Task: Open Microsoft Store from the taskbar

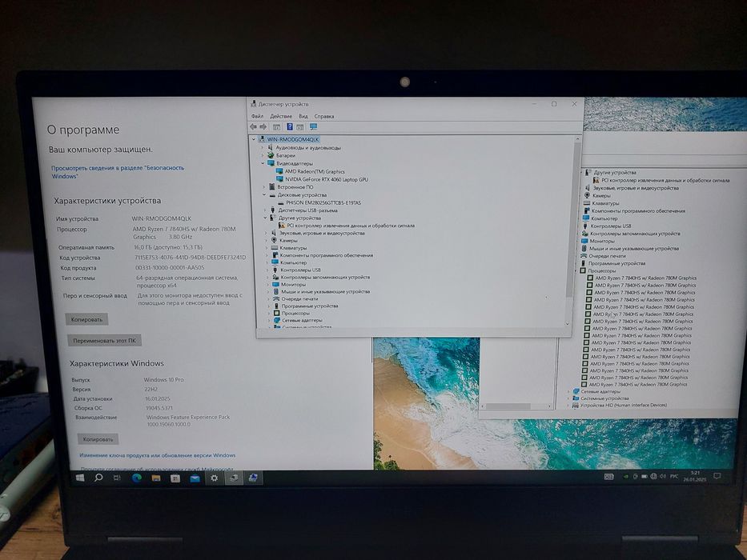Action: [175, 478]
